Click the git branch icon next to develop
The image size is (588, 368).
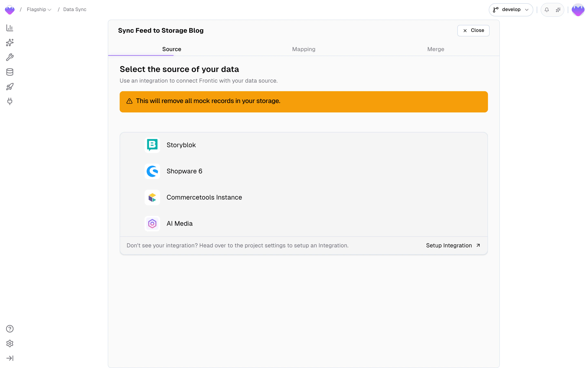496,10
